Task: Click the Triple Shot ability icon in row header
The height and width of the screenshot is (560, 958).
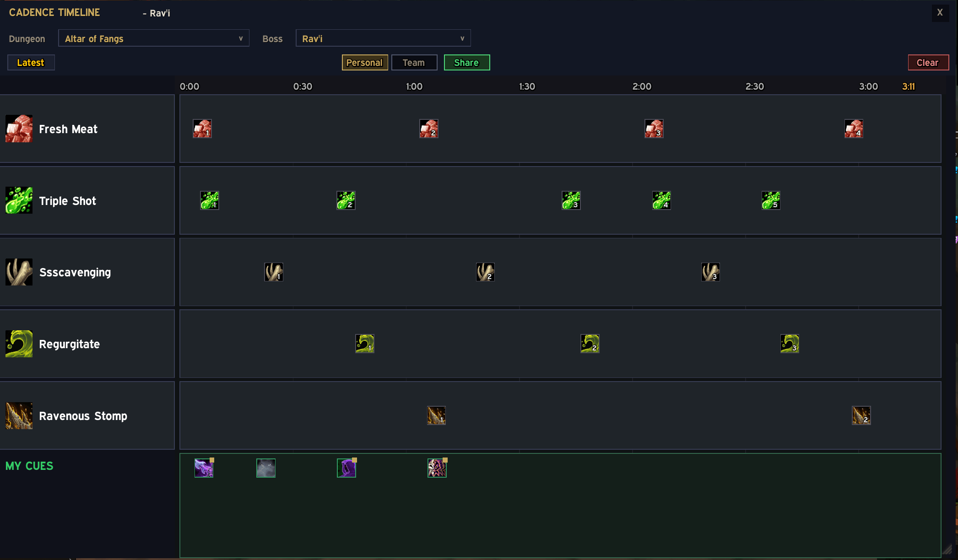Action: pyautogui.click(x=19, y=200)
